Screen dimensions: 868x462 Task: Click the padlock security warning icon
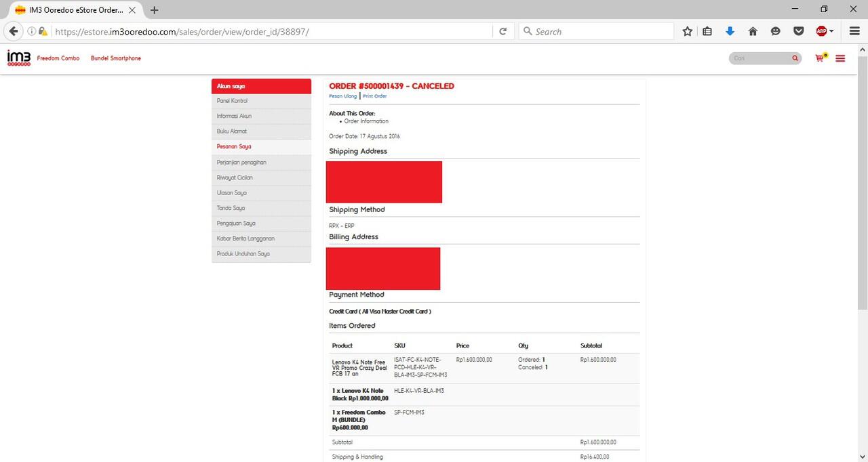tap(43, 31)
